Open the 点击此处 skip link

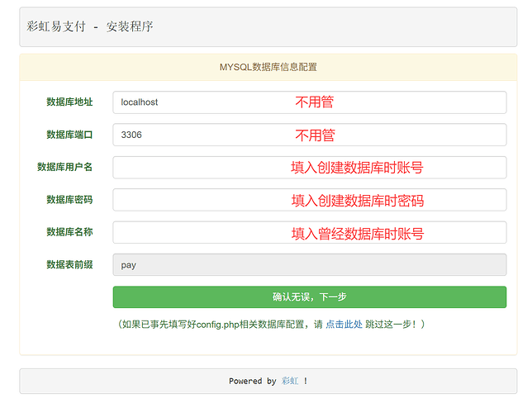[x=344, y=325]
